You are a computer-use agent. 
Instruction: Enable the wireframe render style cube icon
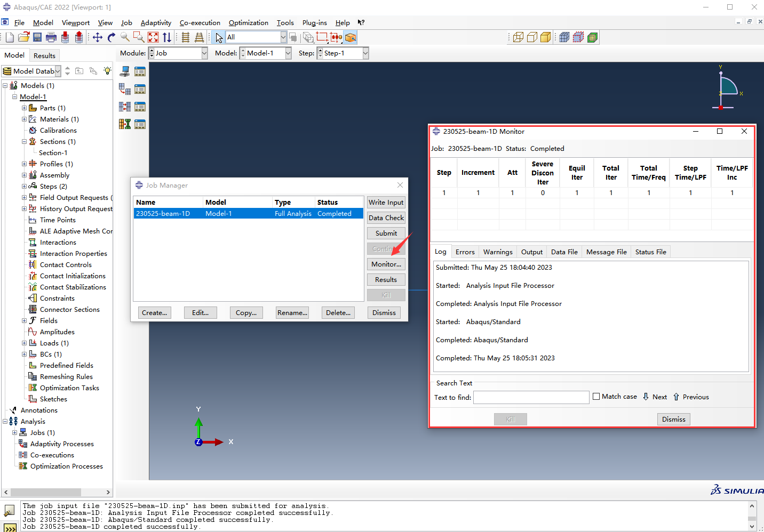click(518, 37)
